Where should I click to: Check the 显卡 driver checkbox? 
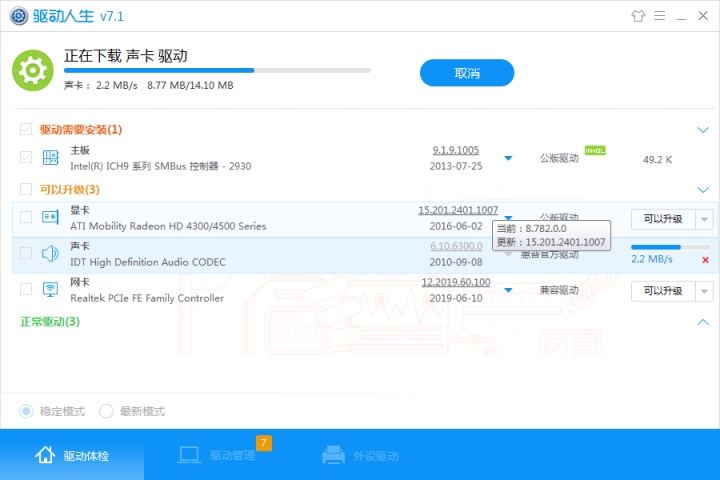pyautogui.click(x=26, y=217)
